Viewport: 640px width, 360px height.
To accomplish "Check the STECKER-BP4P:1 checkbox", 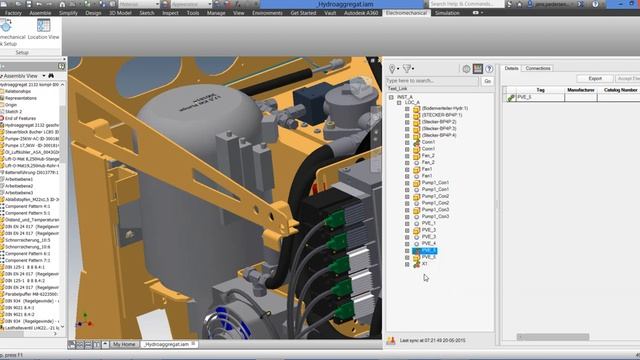I will pos(407,116).
